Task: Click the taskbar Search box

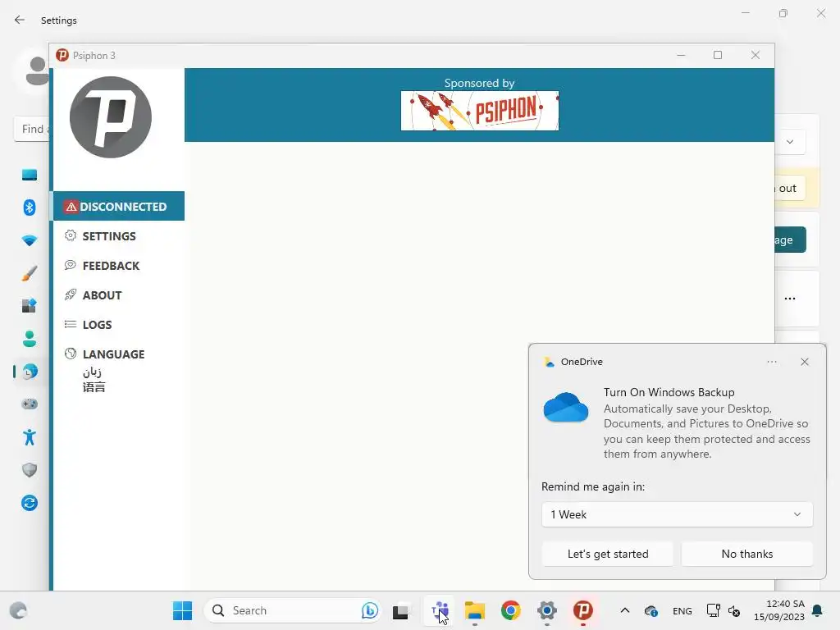Action: [293, 610]
